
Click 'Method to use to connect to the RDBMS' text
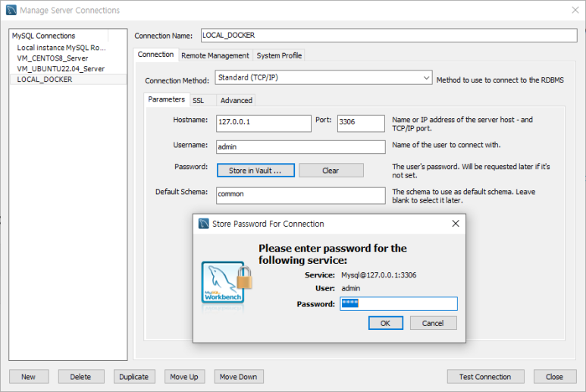pos(500,80)
